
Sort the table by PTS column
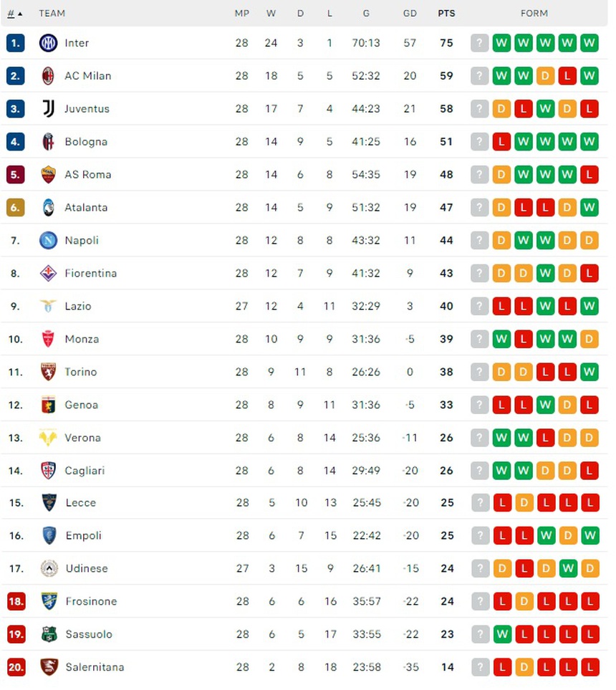(446, 13)
